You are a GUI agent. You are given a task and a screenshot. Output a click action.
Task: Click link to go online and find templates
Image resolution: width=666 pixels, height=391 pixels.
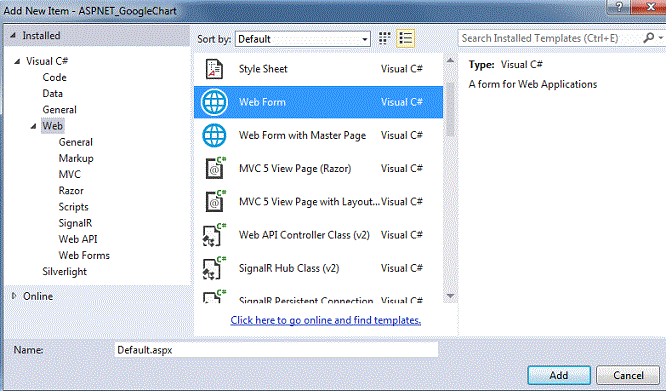tap(325, 320)
